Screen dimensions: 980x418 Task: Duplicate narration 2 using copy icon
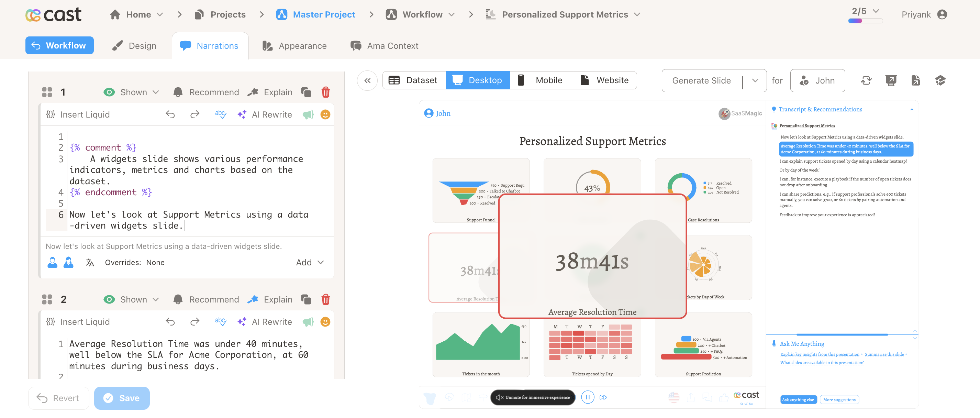306,300
